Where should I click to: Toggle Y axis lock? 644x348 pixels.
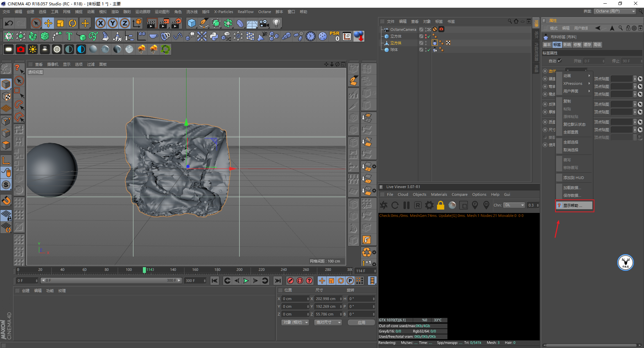click(113, 23)
